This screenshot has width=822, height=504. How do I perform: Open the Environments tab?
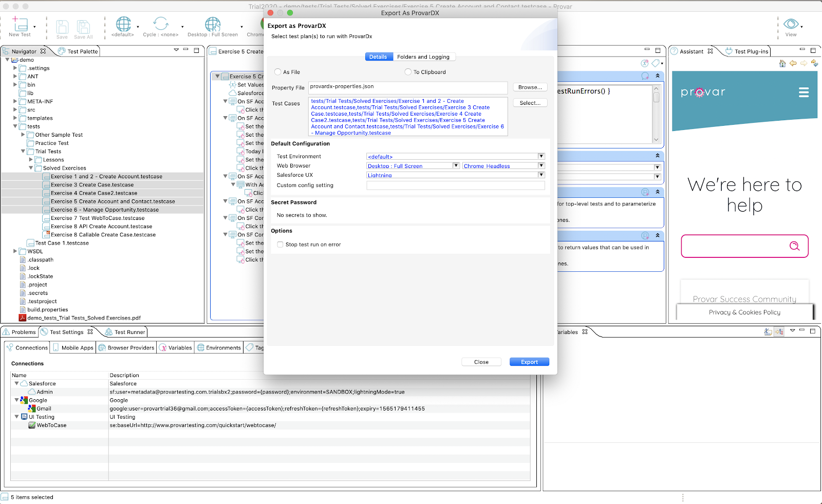tap(219, 348)
